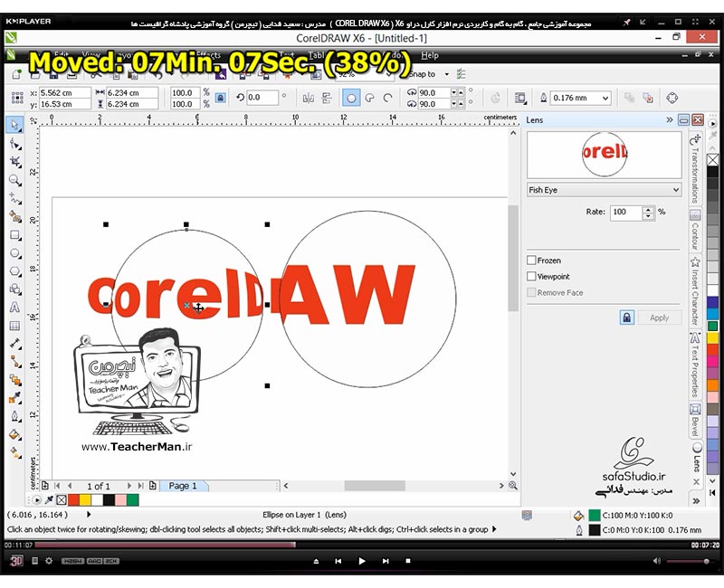Select the Color Eyedropper tool
The width and height of the screenshot is (724, 588).
click(x=14, y=398)
